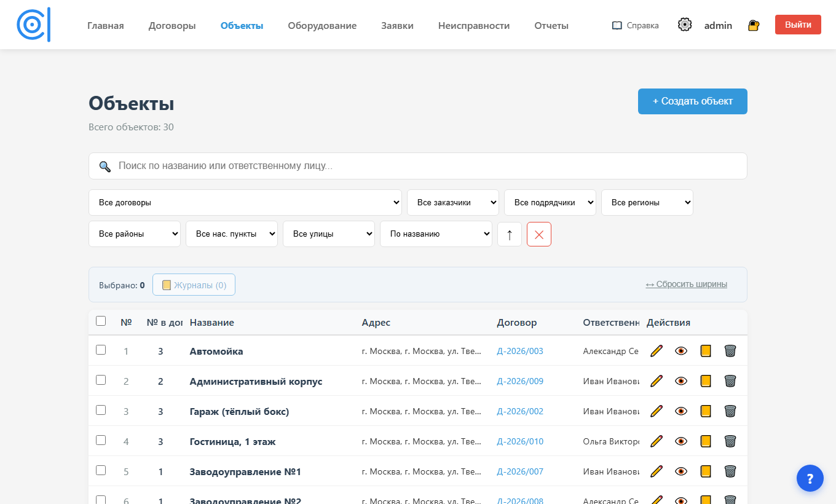
Task: Open the Все заказчики dropdown
Action: [x=453, y=203]
